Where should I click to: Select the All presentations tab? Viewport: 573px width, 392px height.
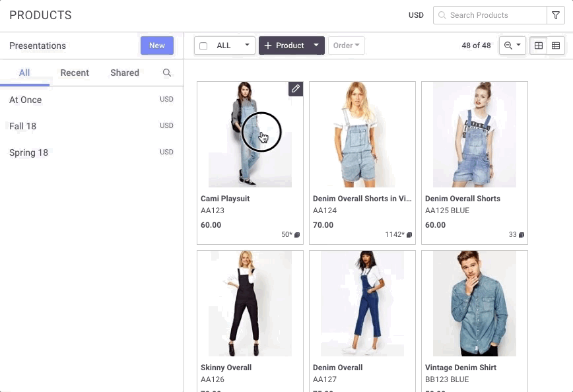[x=24, y=73]
